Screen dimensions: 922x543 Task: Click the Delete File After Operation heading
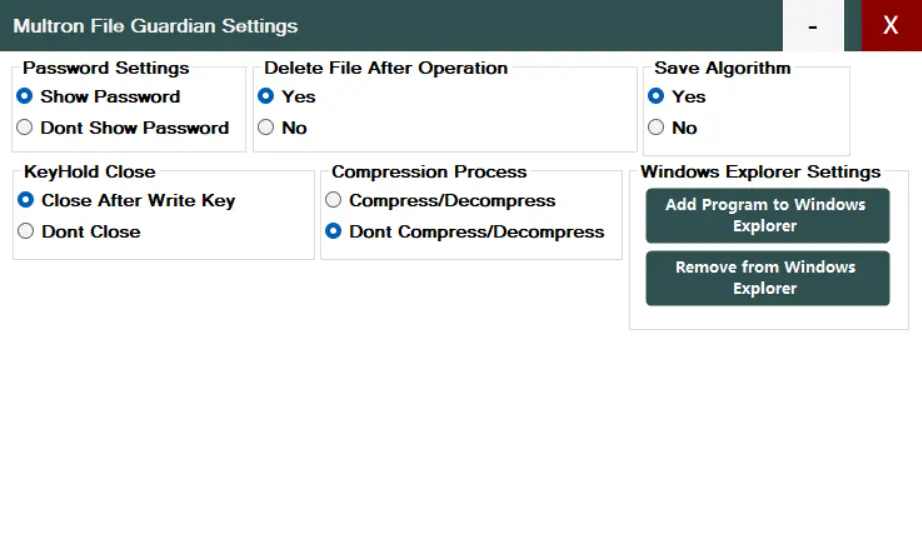point(386,68)
